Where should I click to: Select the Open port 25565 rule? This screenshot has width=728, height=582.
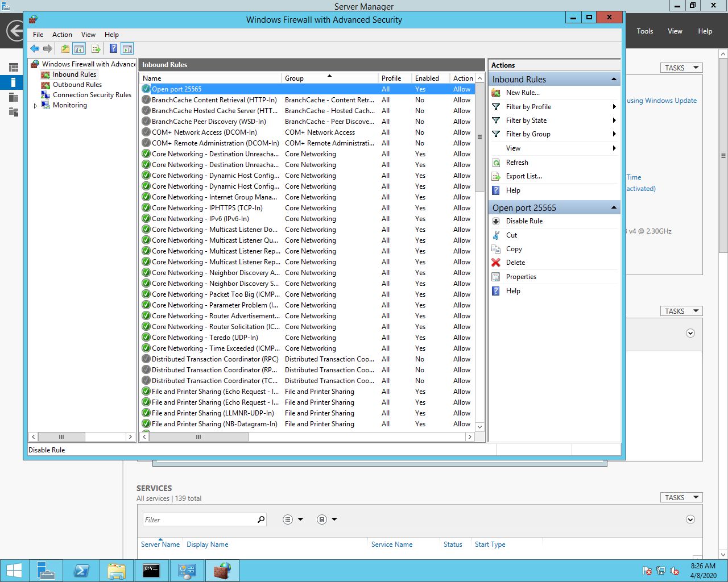coord(176,89)
